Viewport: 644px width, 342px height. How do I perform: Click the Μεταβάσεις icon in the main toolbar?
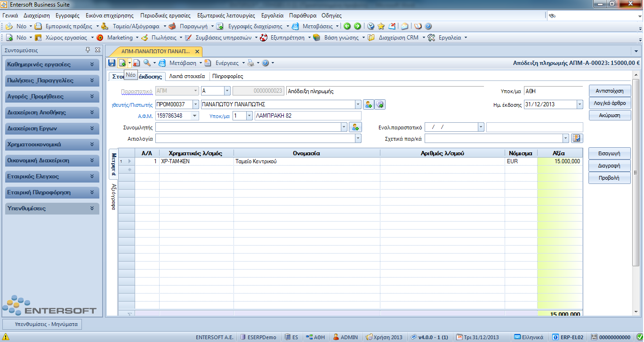(x=296, y=26)
